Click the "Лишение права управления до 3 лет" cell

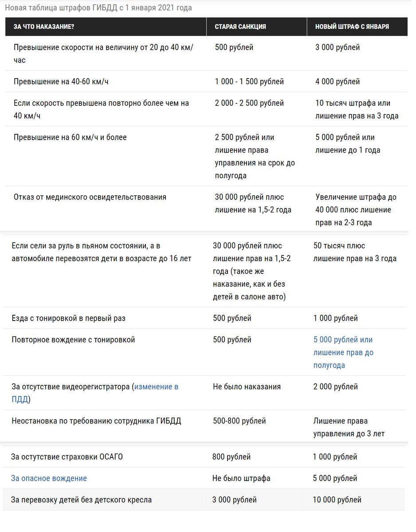[x=349, y=427]
